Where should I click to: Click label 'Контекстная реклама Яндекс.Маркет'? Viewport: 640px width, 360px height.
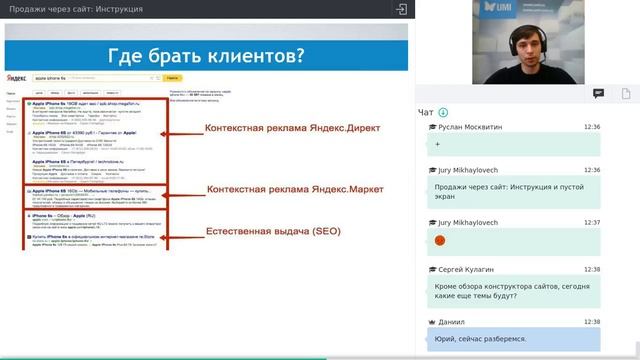tap(295, 189)
